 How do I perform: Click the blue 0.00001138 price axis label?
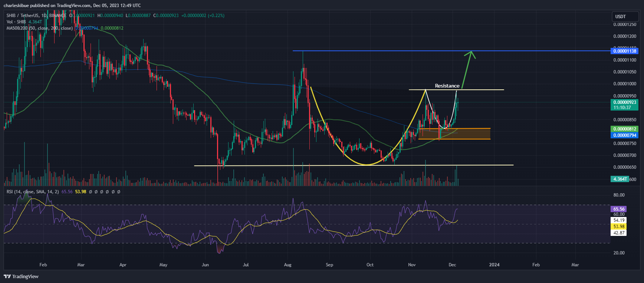tap(624, 51)
